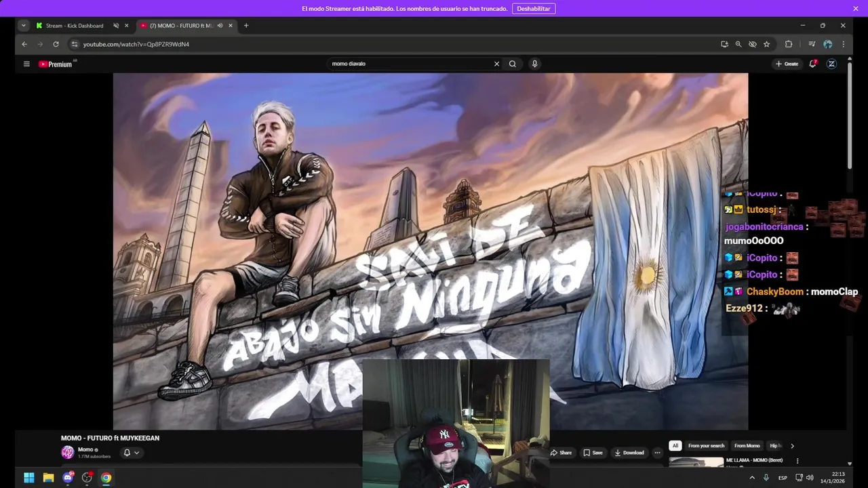
Task: Click the address bar URL youtube.com/watch
Action: tap(136, 44)
